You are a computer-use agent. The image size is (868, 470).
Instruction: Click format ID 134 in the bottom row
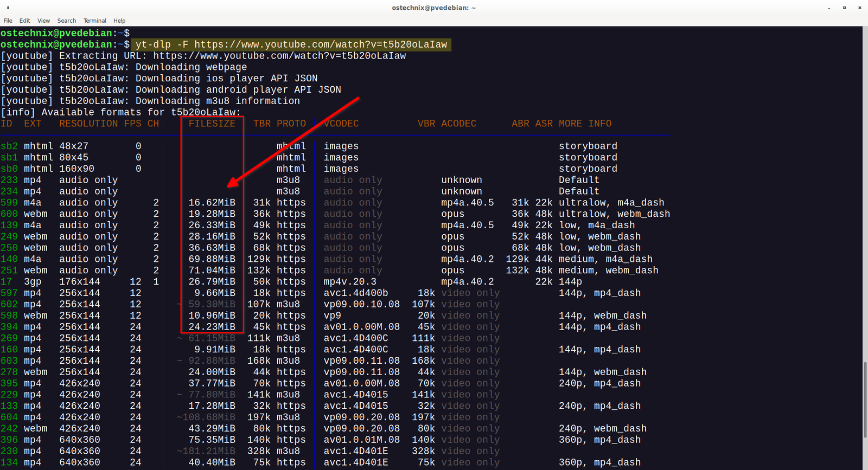(9, 462)
